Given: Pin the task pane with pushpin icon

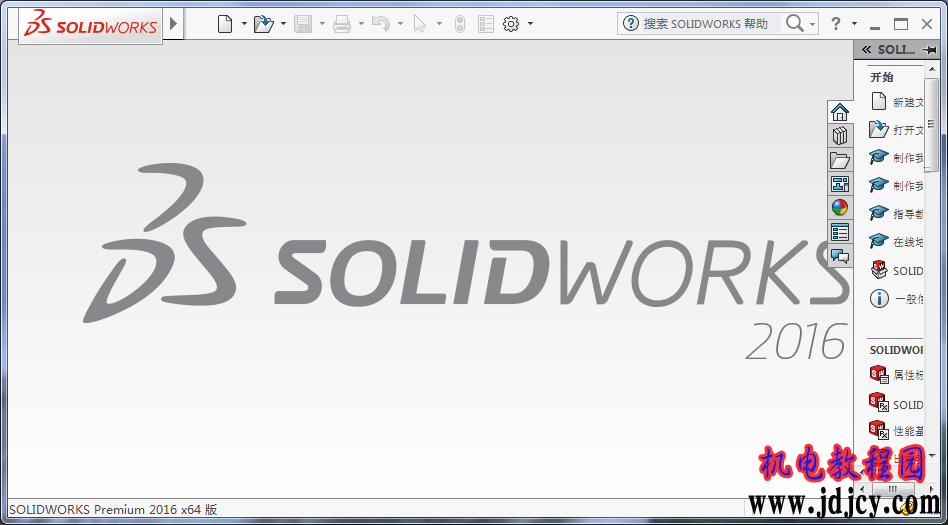Looking at the screenshot, I should (929, 50).
